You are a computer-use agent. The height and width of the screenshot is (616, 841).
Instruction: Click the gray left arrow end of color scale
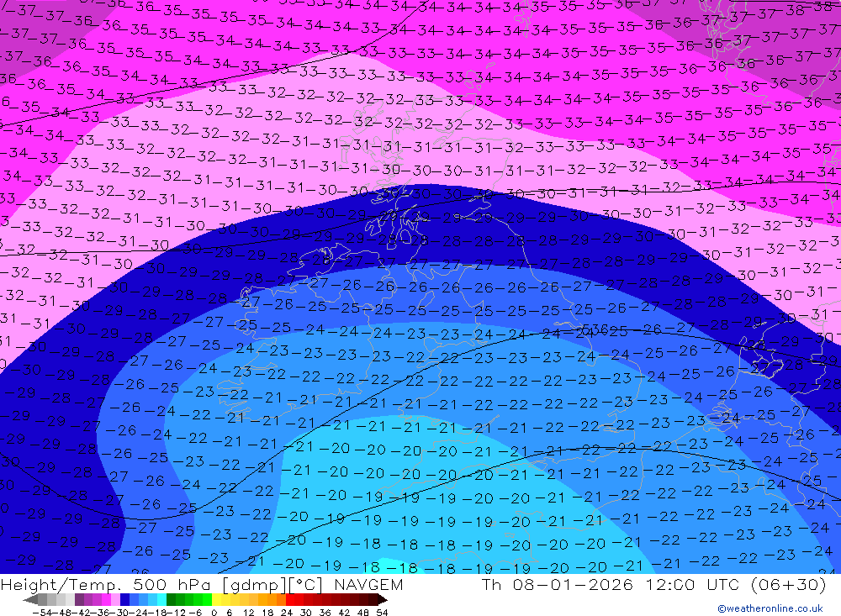[31, 599]
